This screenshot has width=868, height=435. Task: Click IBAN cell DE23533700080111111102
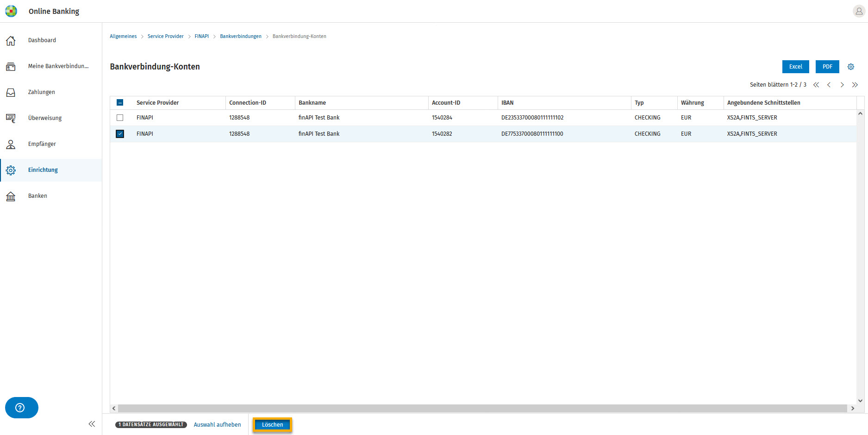coord(532,118)
